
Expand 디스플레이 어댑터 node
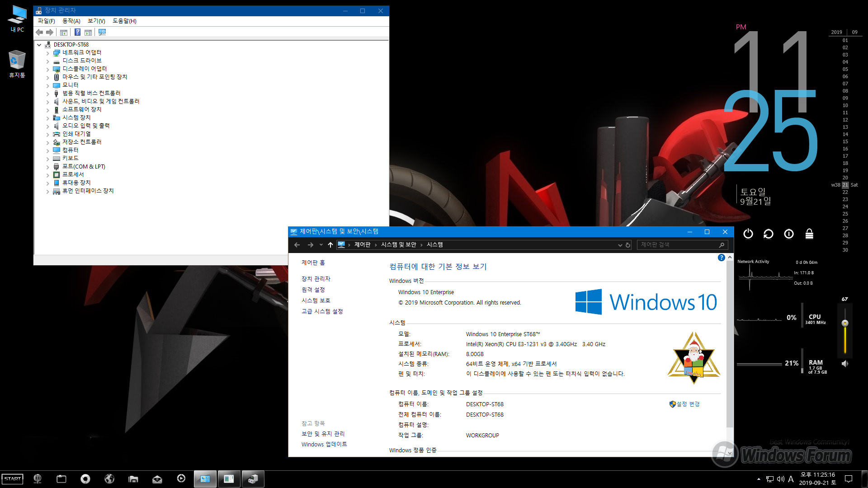48,69
